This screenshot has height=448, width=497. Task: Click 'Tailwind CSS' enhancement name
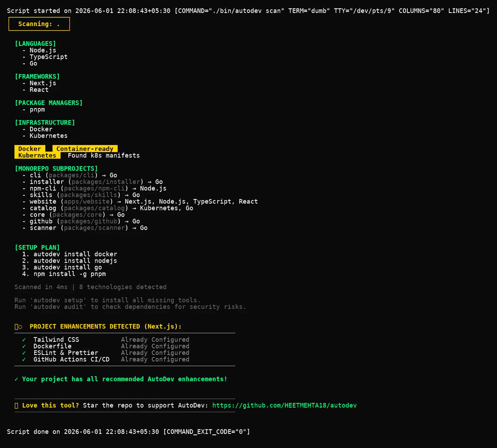(x=56, y=339)
